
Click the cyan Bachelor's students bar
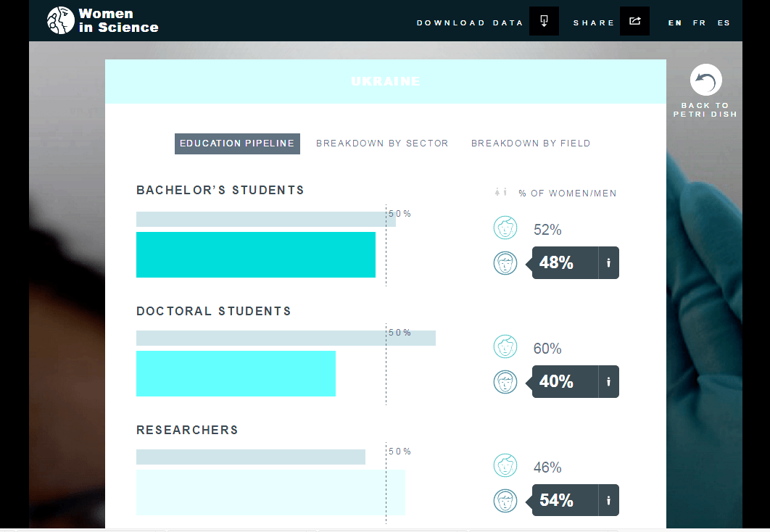tap(256, 254)
